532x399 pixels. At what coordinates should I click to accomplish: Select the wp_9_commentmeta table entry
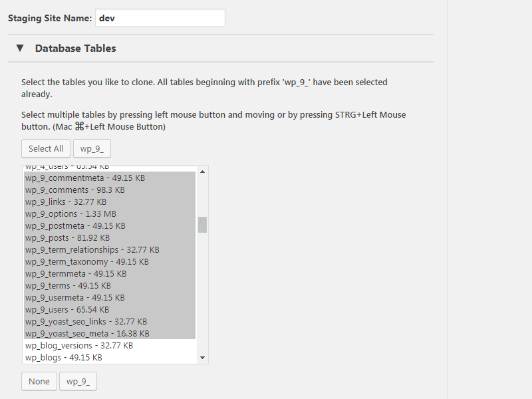pyautogui.click(x=110, y=178)
